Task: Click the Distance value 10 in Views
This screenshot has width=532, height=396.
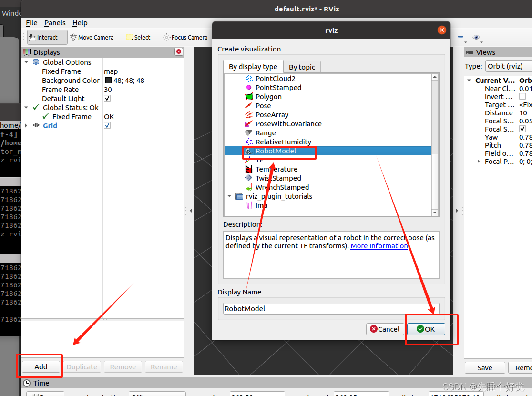Action: 523,113
